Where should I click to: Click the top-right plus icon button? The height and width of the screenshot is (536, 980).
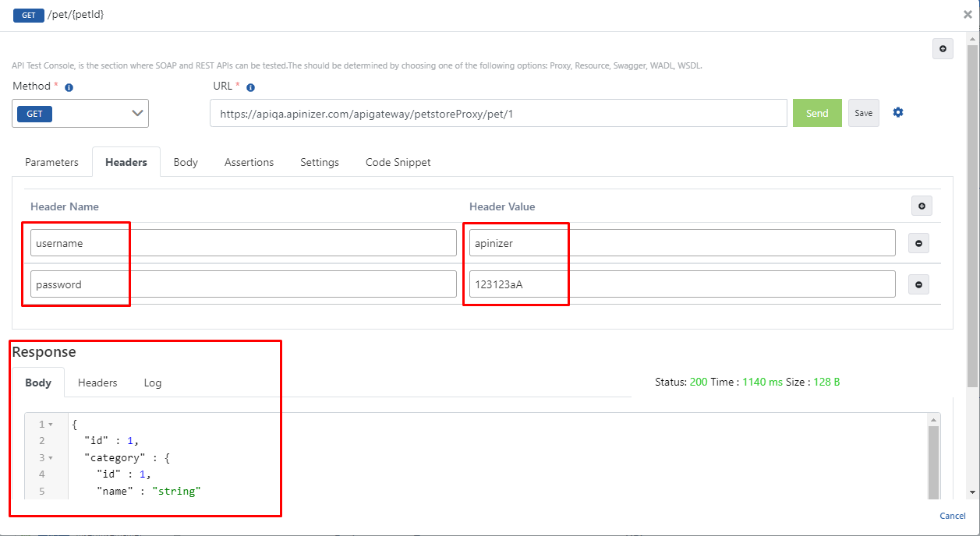coord(943,49)
